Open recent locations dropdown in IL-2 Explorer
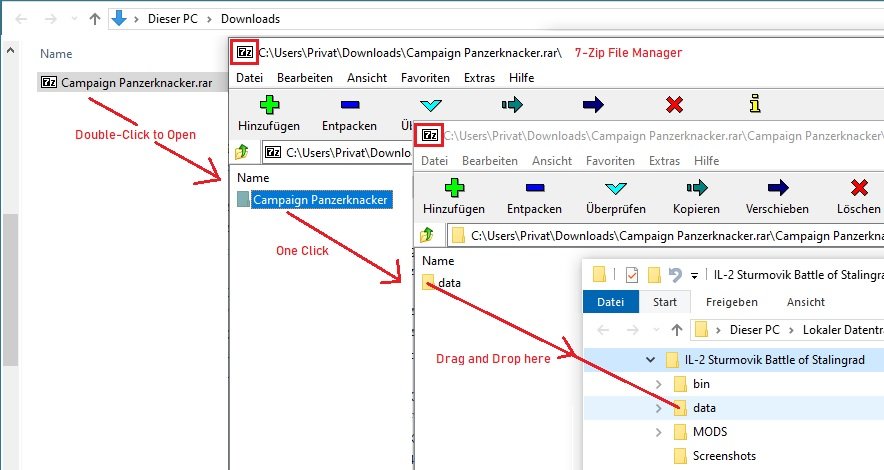The width and height of the screenshot is (884, 470). 656,330
